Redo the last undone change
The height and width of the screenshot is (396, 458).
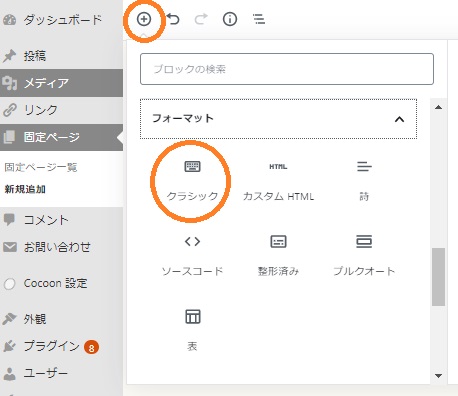201,19
